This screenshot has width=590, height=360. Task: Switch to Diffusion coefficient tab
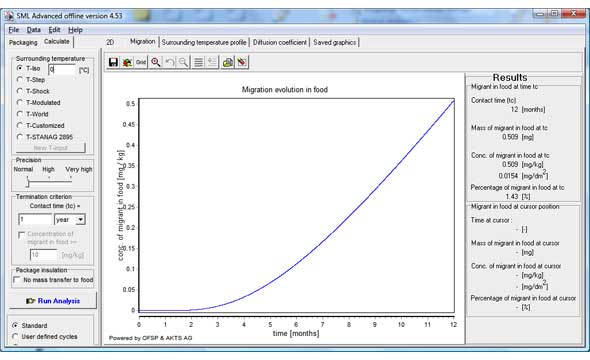[x=280, y=42]
